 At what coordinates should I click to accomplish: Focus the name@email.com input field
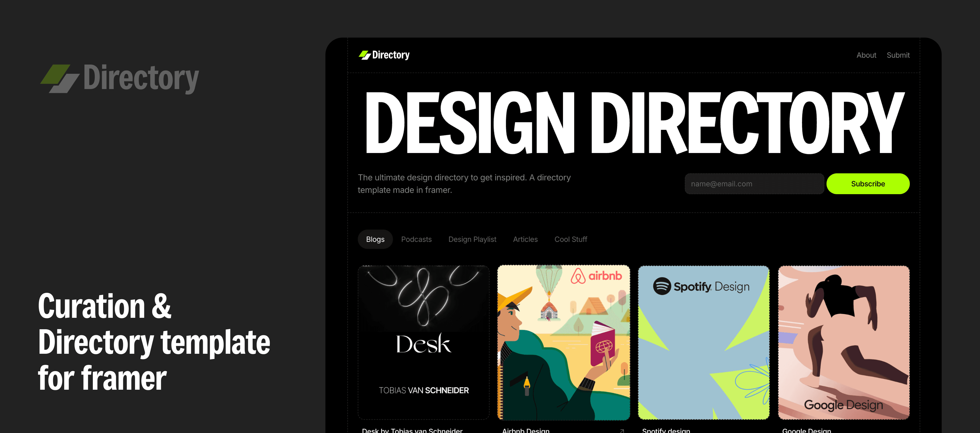pyautogui.click(x=754, y=184)
